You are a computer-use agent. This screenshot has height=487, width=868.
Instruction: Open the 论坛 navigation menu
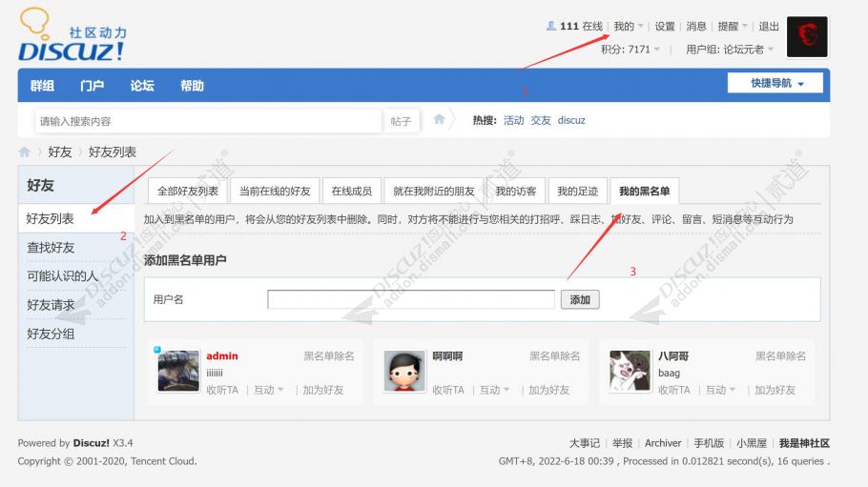point(142,86)
